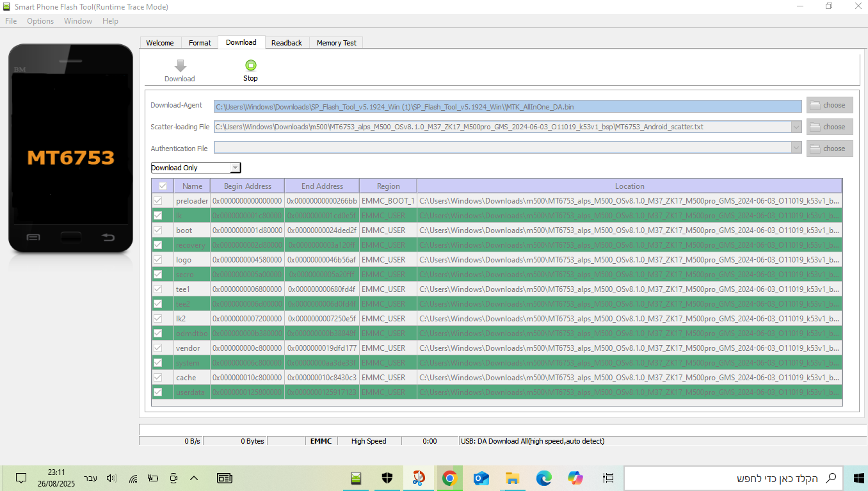The height and width of the screenshot is (491, 868).
Task: Expand the Authentication File dropdown
Action: [796, 148]
